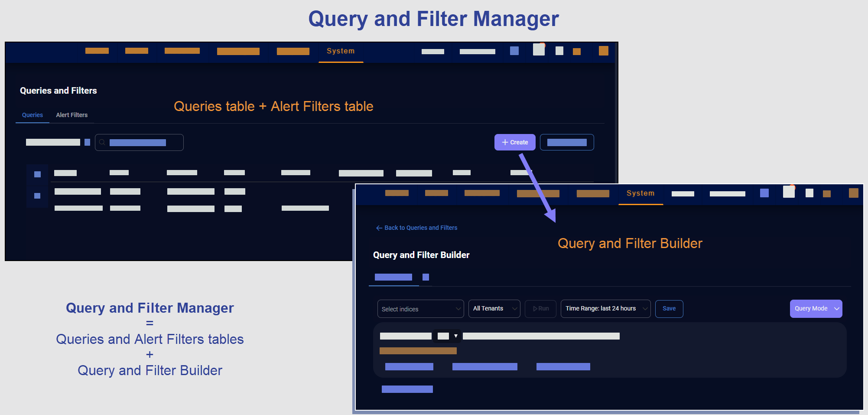
Task: Click the magnifier icon inside the search box
Action: (102, 142)
